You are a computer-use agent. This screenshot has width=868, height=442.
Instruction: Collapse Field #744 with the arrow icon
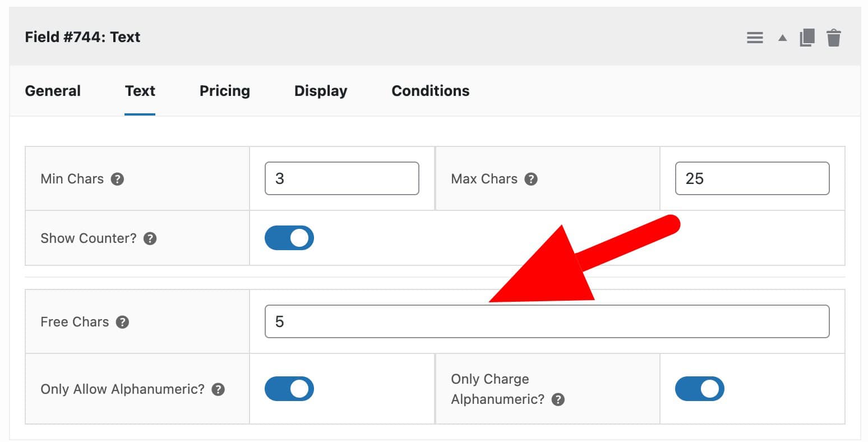782,37
